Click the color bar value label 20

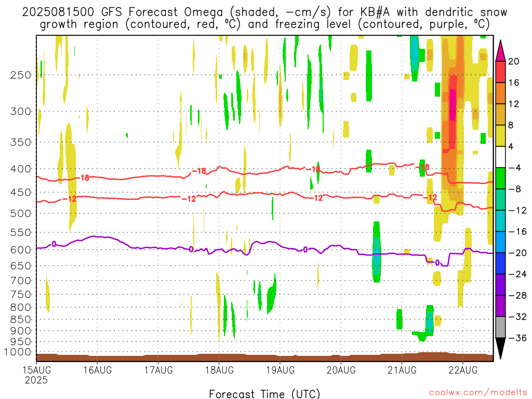click(514, 61)
